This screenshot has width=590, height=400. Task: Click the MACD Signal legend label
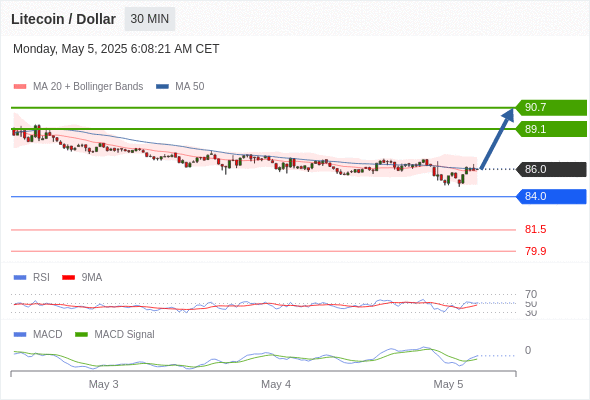(125, 335)
